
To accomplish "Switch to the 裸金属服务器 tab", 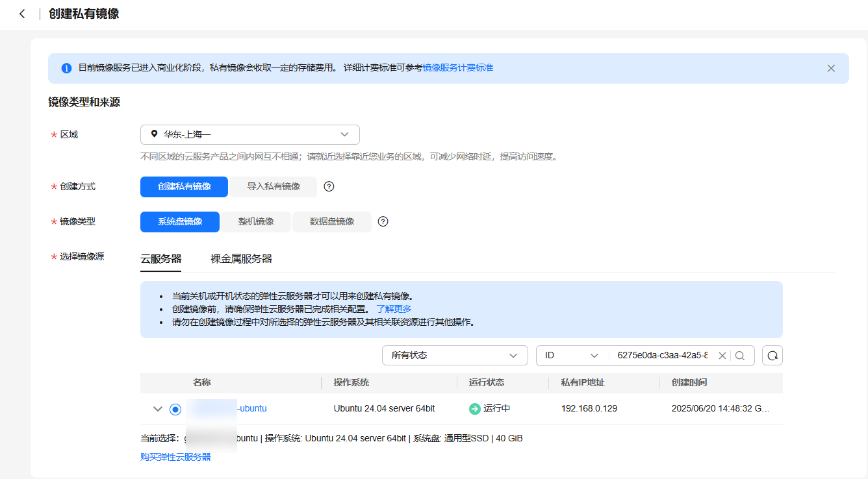I will coord(241,259).
